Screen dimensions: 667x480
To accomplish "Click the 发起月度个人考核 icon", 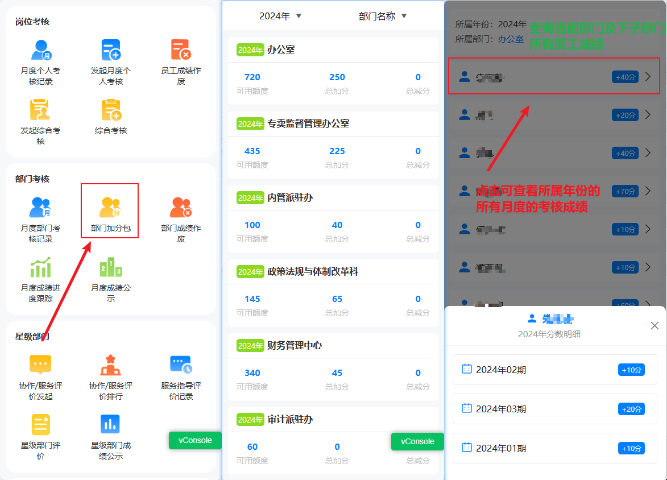I will 111,50.
